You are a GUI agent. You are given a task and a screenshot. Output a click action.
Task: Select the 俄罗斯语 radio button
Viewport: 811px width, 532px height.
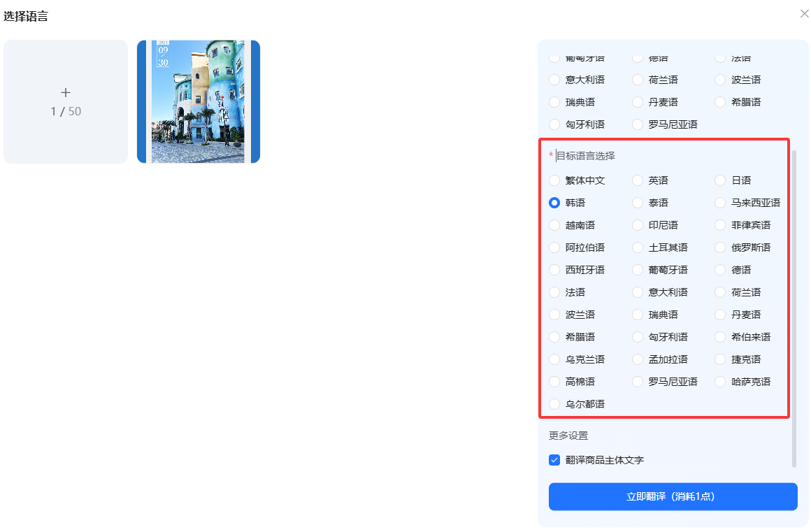pyautogui.click(x=721, y=247)
